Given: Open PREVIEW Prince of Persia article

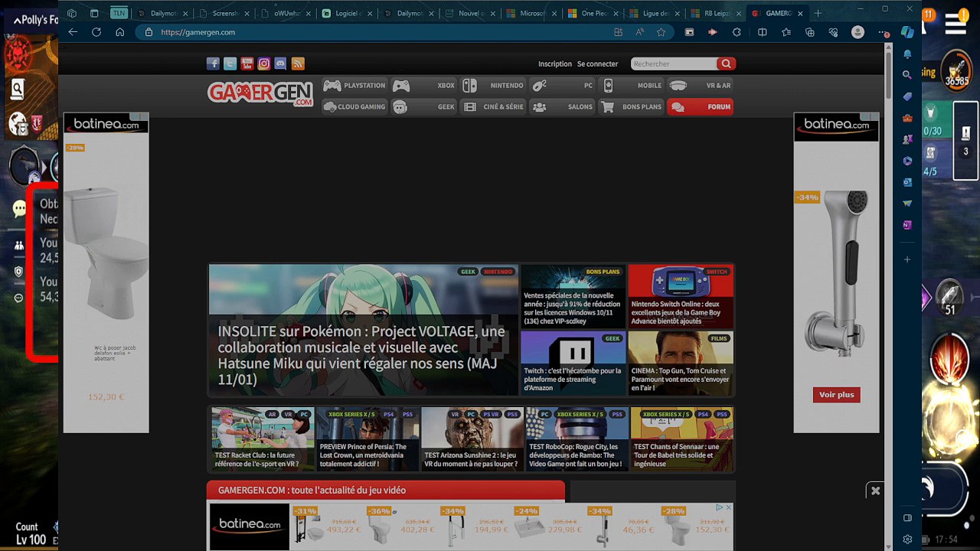Looking at the screenshot, I should pos(367,439).
